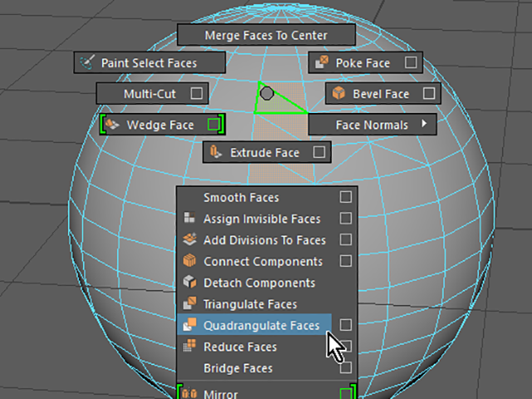The height and width of the screenshot is (399, 532).
Task: Open Connect Components options box
Action: click(x=346, y=261)
